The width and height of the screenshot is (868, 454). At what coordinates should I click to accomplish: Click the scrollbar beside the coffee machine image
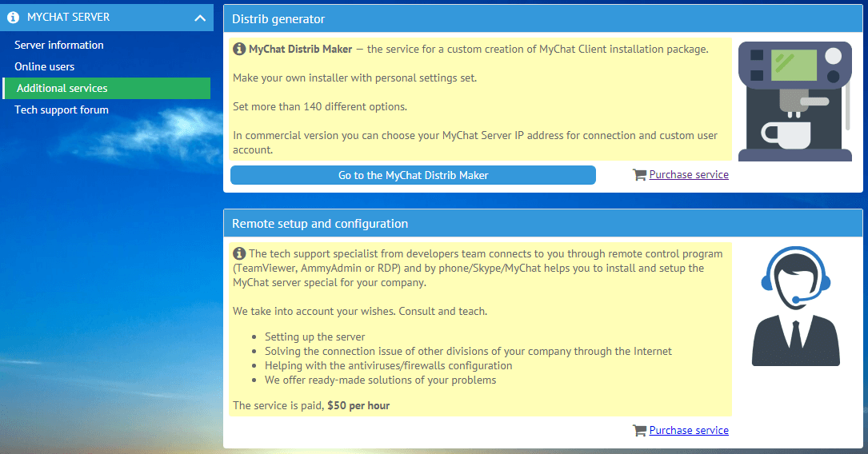(x=848, y=88)
